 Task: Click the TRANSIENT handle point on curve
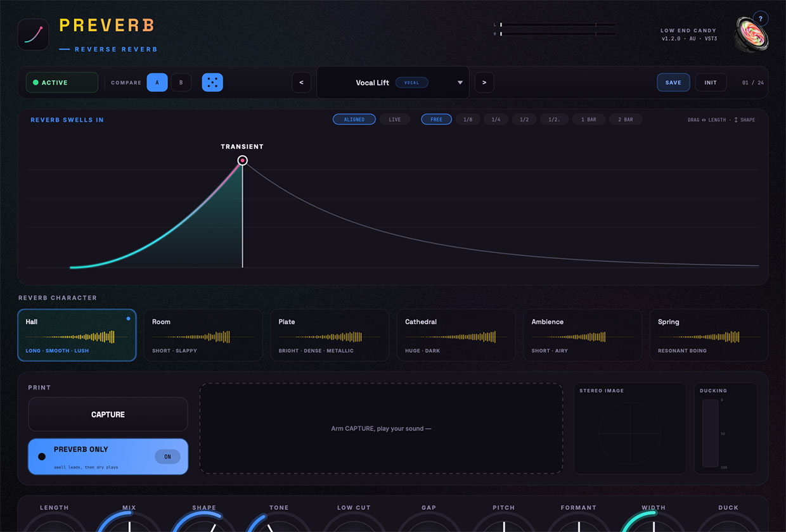tap(242, 161)
